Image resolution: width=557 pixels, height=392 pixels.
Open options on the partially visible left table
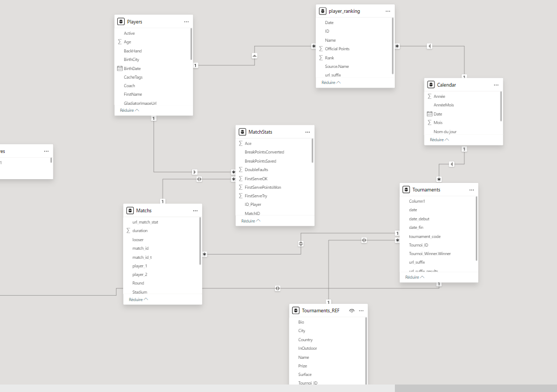pos(46,151)
